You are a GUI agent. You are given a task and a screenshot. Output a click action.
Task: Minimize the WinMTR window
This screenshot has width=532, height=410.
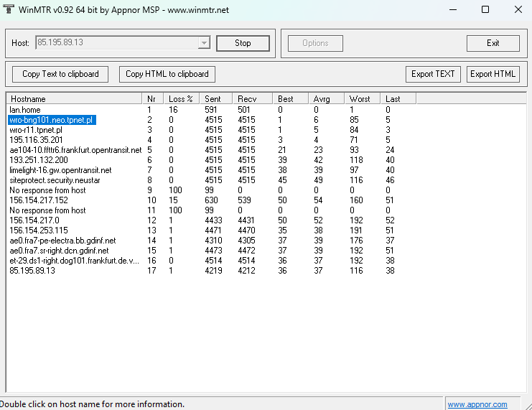click(452, 9)
